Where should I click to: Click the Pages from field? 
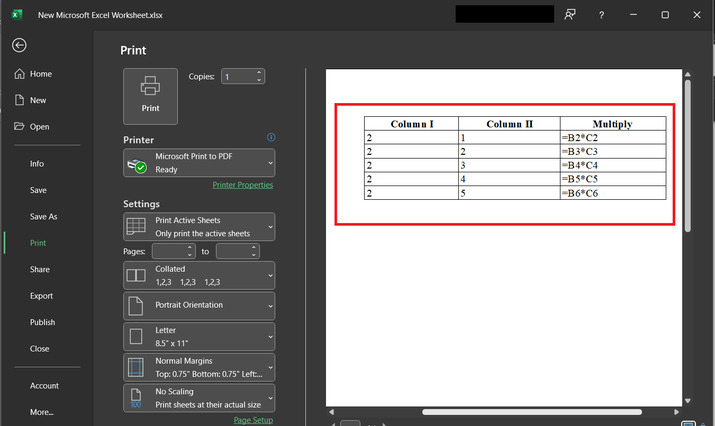click(169, 251)
